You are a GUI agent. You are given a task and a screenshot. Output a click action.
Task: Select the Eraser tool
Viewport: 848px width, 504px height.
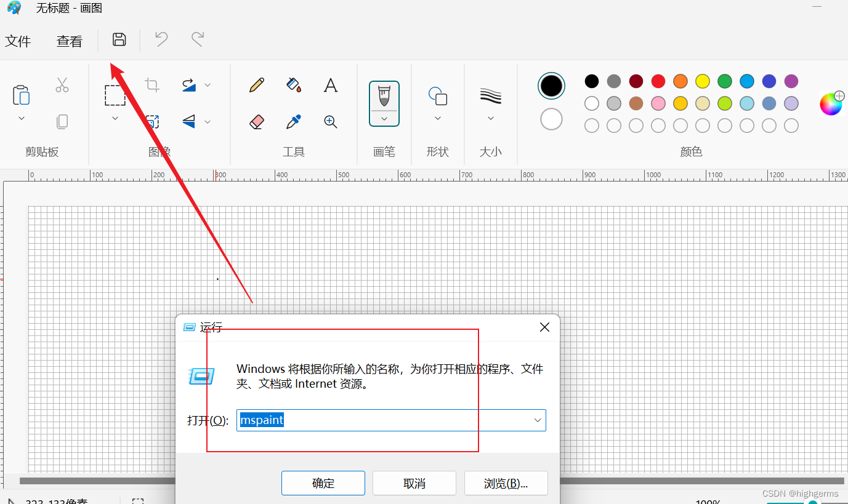point(257,122)
